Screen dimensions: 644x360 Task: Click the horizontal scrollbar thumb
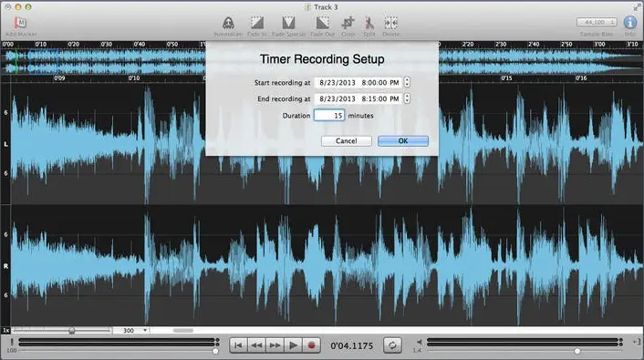tap(182, 330)
